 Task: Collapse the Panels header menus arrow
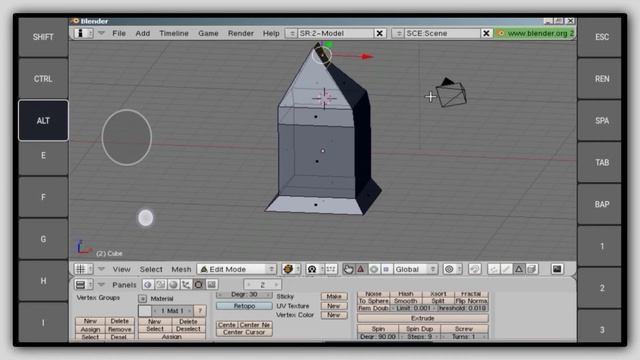[101, 284]
